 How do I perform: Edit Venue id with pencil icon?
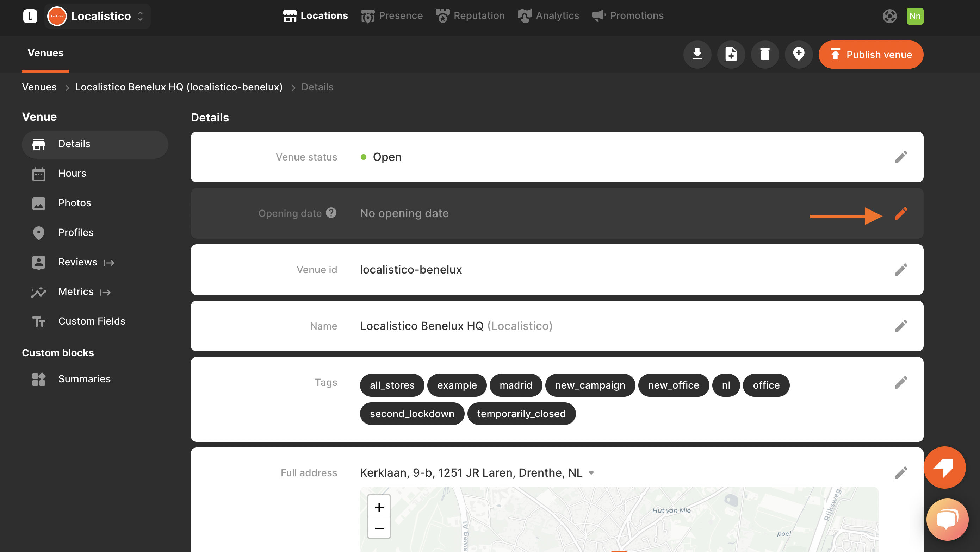900,270
